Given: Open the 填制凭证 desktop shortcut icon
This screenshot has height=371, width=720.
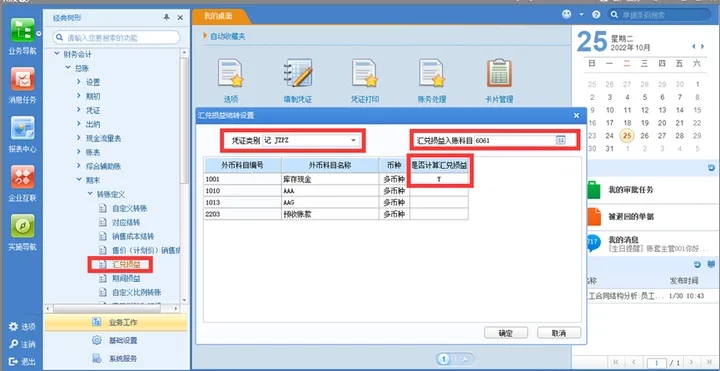Looking at the screenshot, I should pyautogui.click(x=298, y=73).
